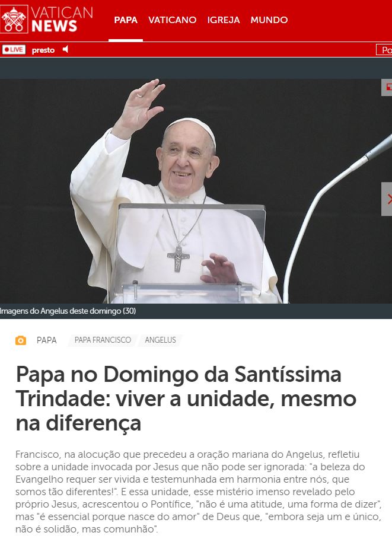This screenshot has width=392, height=539.
Task: Click the presto live program label
Action: 43,50
